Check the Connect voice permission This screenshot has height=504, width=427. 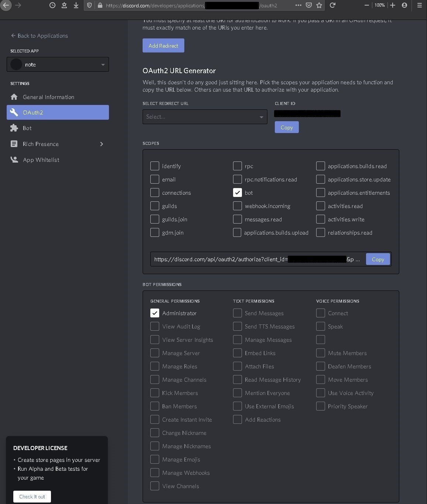coord(321,313)
